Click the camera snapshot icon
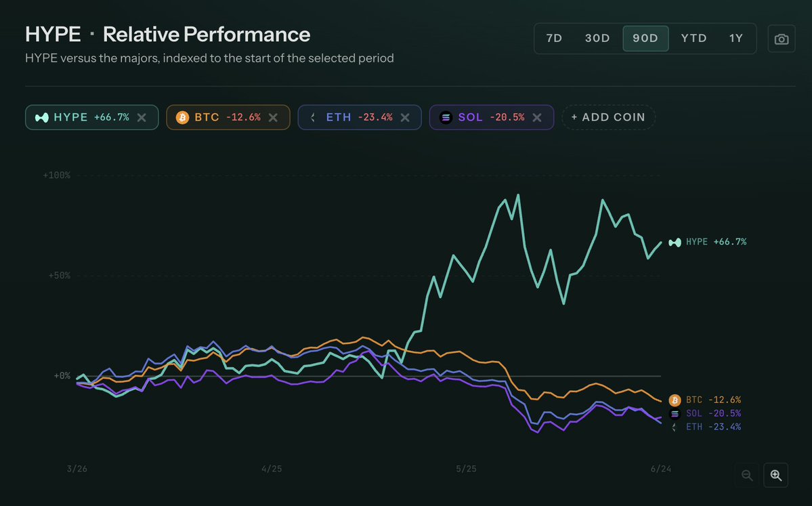812x506 pixels. pyautogui.click(x=781, y=39)
